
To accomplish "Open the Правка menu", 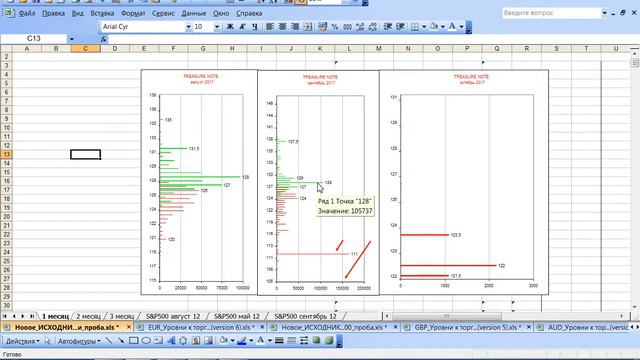I will pyautogui.click(x=53, y=13).
